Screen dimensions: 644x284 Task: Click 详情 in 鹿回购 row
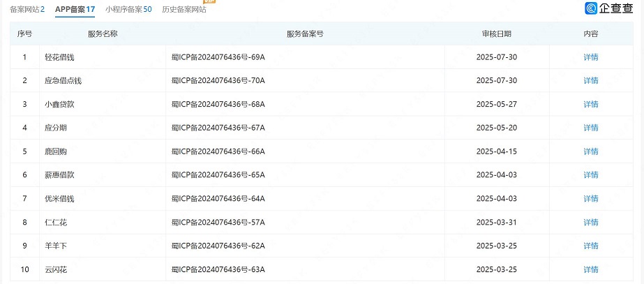point(591,151)
